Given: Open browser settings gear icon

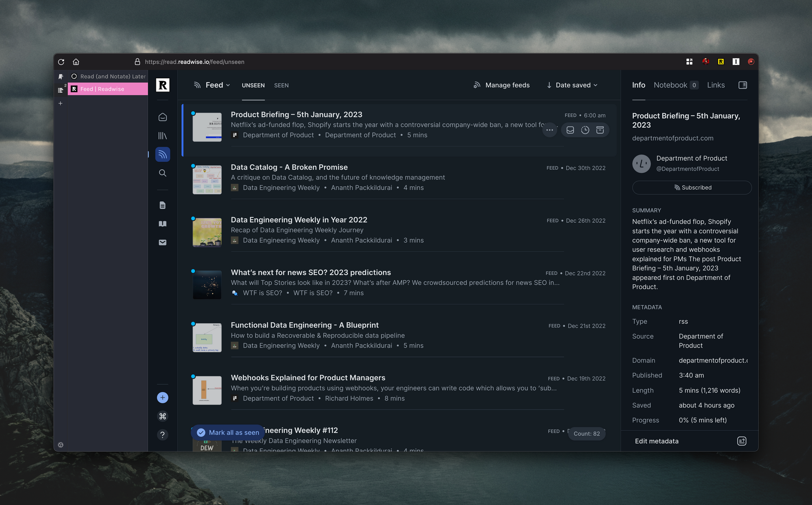Looking at the screenshot, I should (x=60, y=445).
